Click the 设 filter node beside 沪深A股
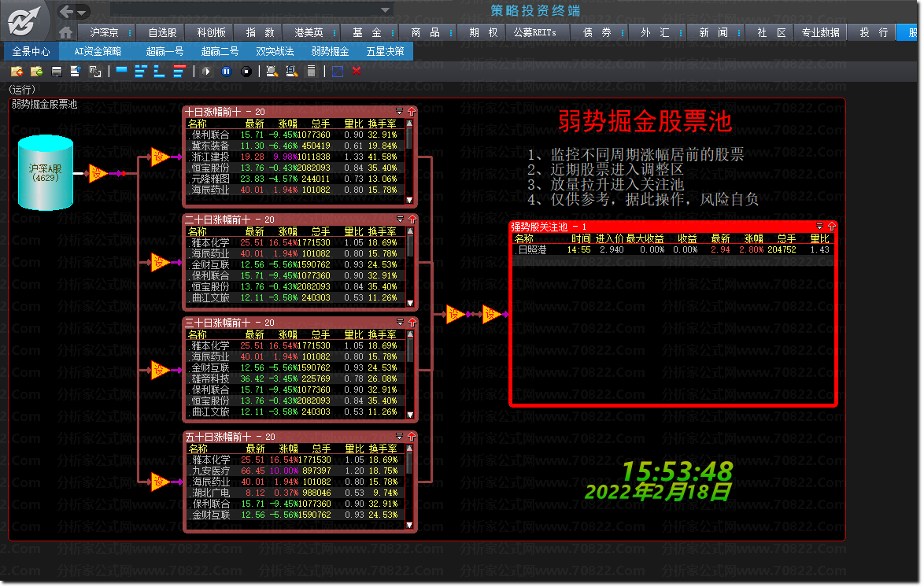This screenshot has height=587, width=924. point(98,173)
